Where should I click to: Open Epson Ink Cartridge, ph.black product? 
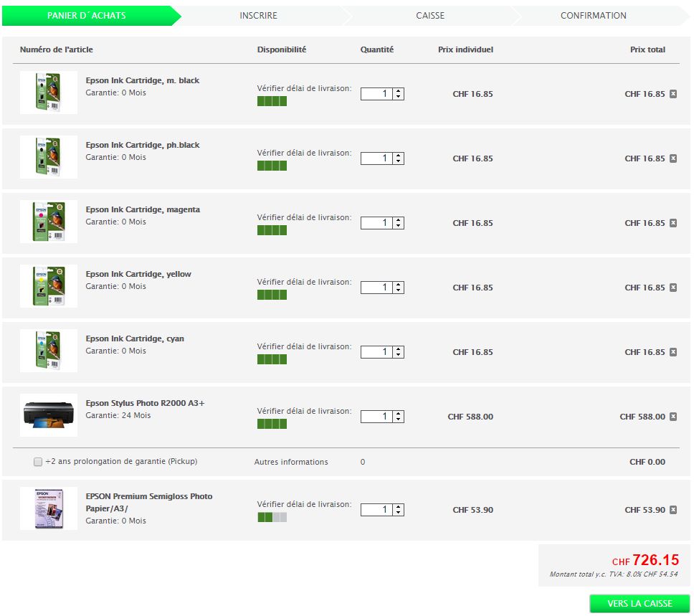coord(143,145)
